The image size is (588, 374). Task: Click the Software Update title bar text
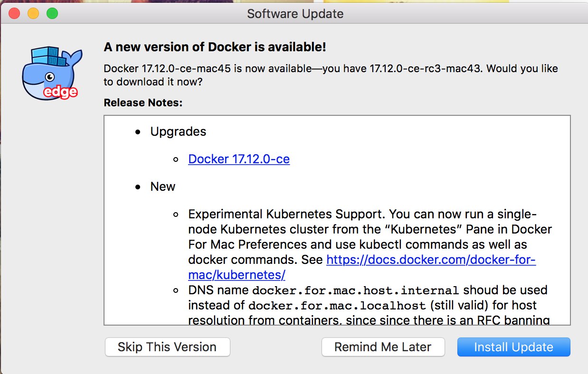pos(295,14)
